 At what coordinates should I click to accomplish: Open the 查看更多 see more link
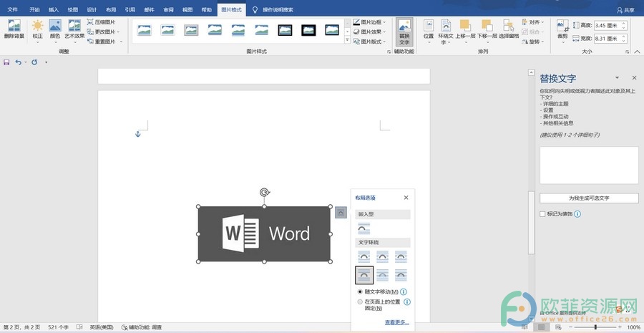[x=396, y=322]
